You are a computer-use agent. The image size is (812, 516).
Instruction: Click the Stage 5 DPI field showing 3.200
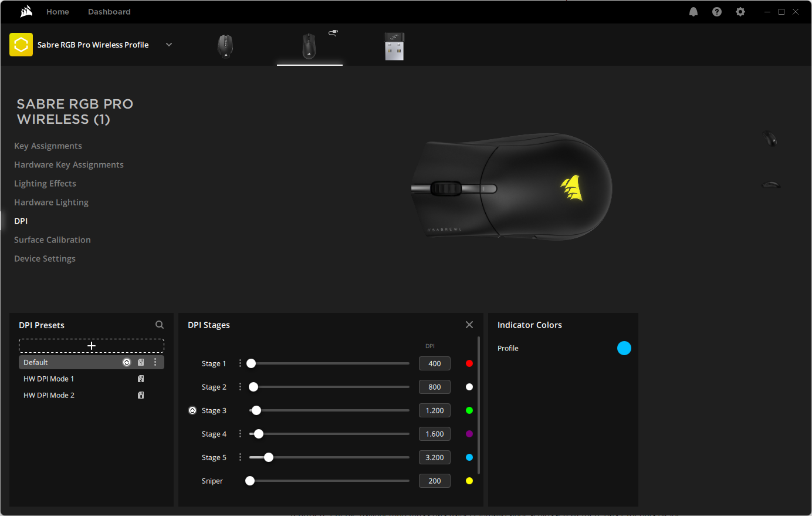[435, 457]
